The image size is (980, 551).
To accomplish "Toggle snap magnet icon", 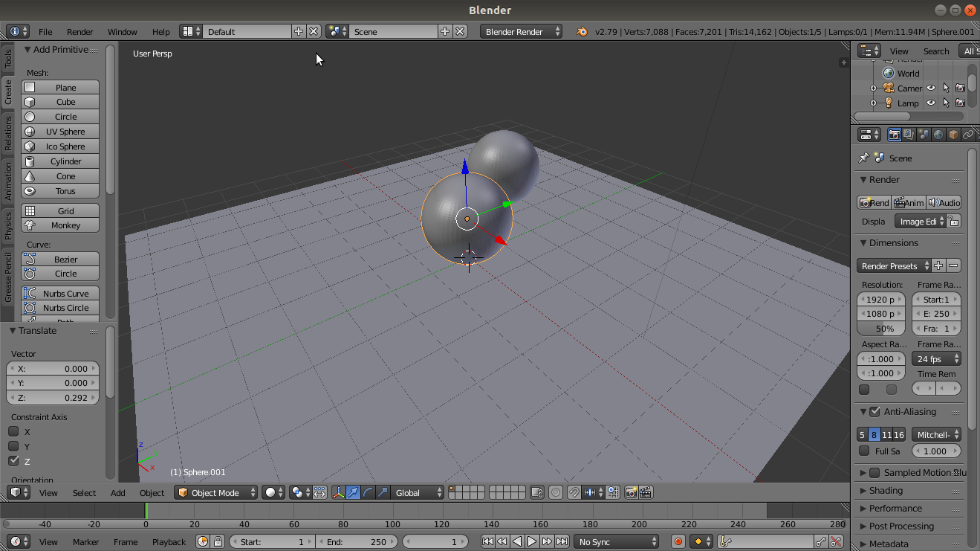I will pyautogui.click(x=574, y=492).
